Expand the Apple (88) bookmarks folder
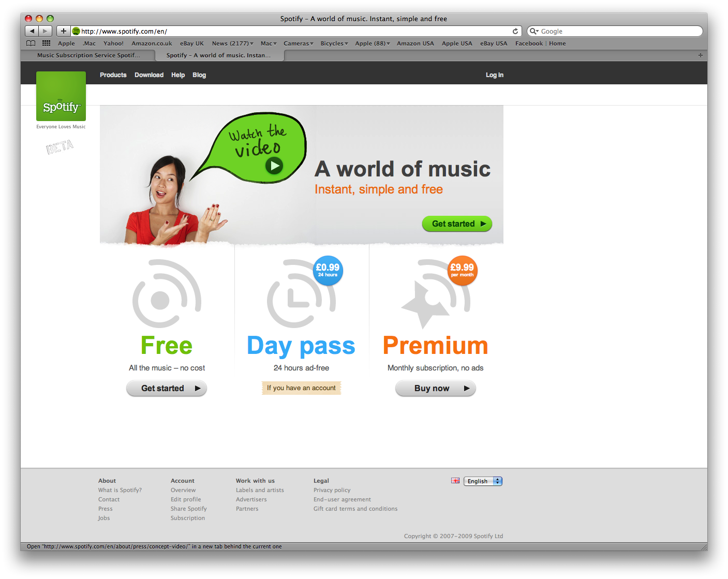This screenshot has width=728, height=579. pyautogui.click(x=373, y=43)
